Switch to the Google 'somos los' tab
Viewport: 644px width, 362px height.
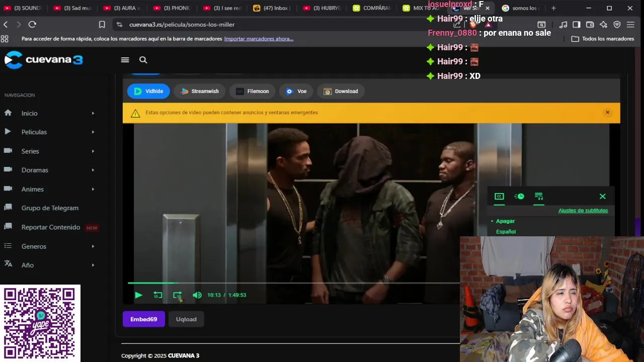tap(521, 8)
